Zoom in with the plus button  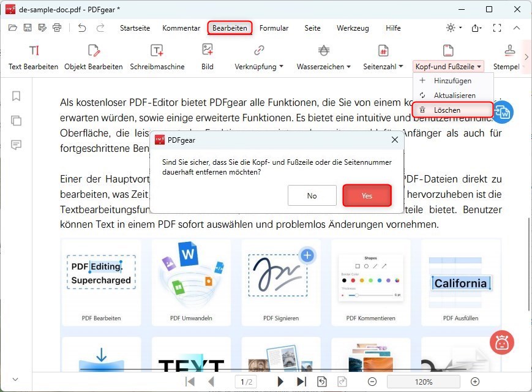point(475,382)
